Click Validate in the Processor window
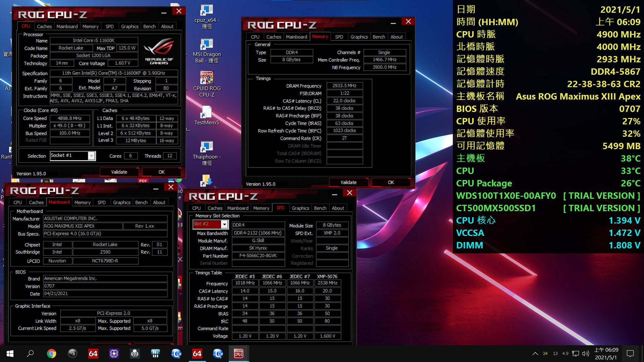644x362 pixels. tap(119, 172)
